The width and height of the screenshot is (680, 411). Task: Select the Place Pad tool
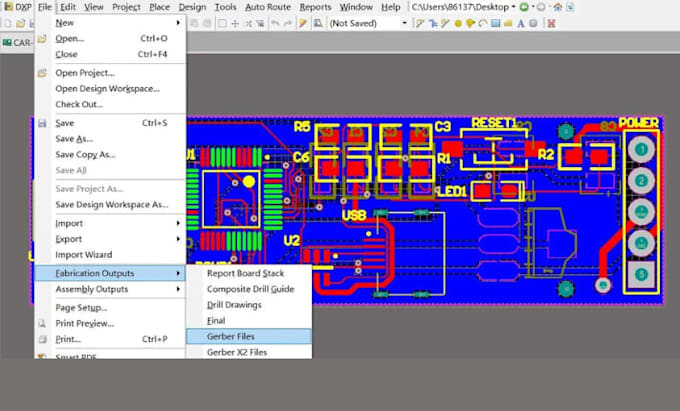point(458,23)
